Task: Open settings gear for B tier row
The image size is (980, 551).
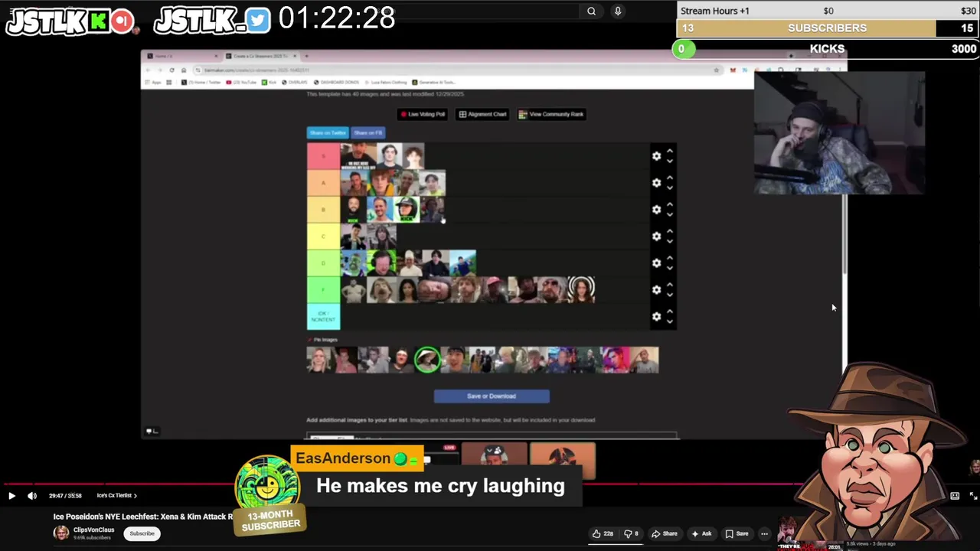Action: pyautogui.click(x=656, y=210)
